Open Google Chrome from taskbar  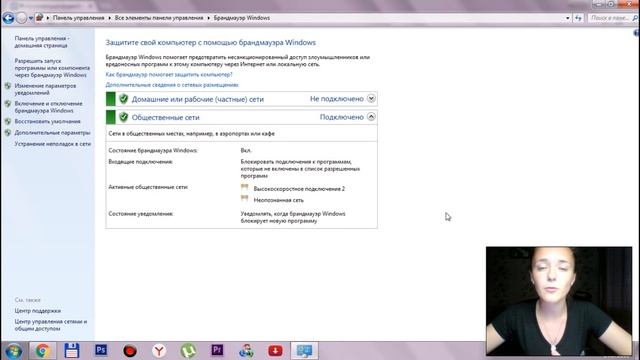pyautogui.click(x=42, y=351)
